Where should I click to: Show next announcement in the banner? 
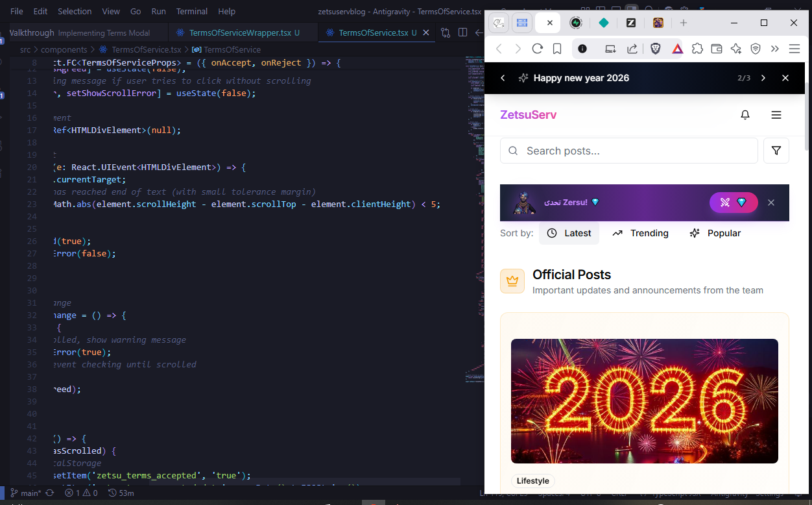(x=763, y=78)
